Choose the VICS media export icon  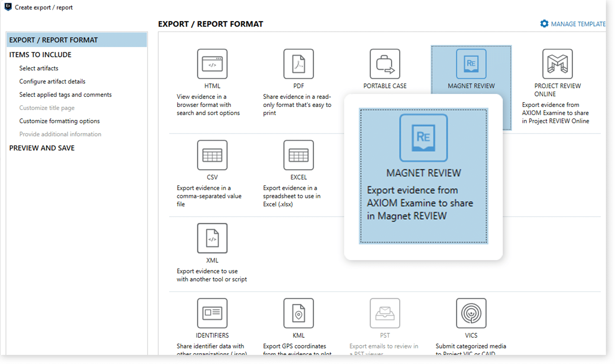[471, 313]
